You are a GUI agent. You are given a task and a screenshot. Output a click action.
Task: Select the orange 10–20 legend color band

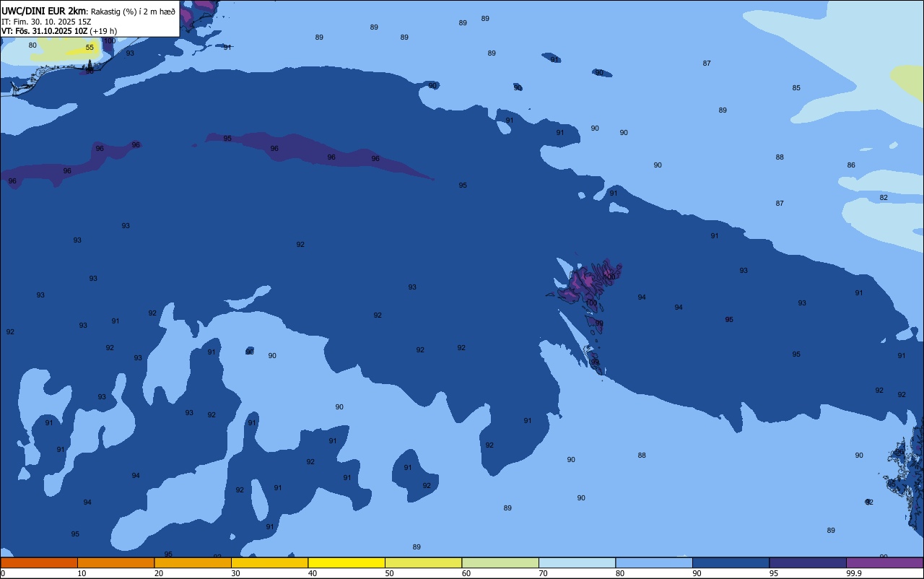pyautogui.click(x=115, y=562)
